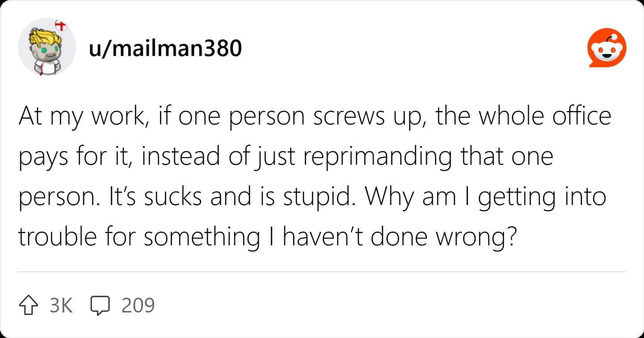Open the u/mailman380 profile link
The image size is (644, 338).
(165, 48)
